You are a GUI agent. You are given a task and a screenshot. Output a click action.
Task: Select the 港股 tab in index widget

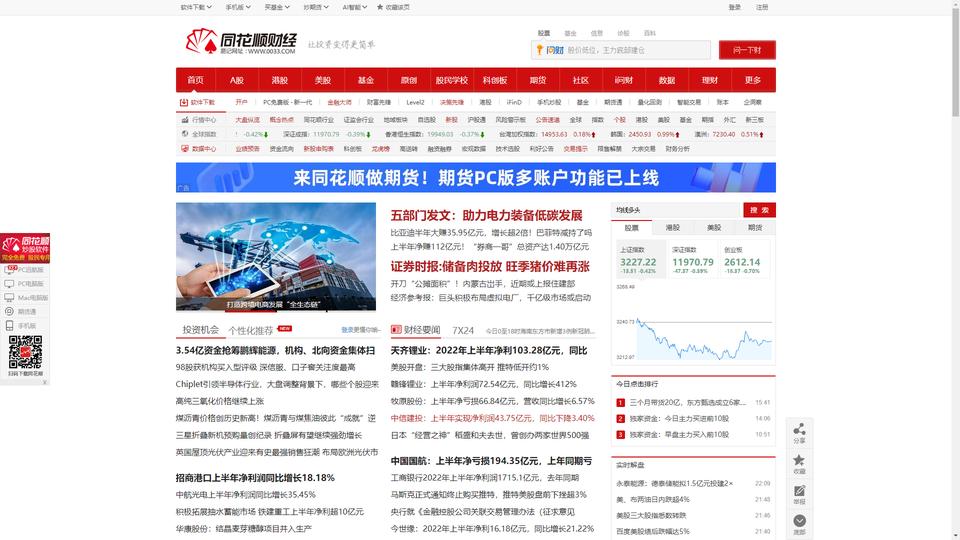pos(673,228)
